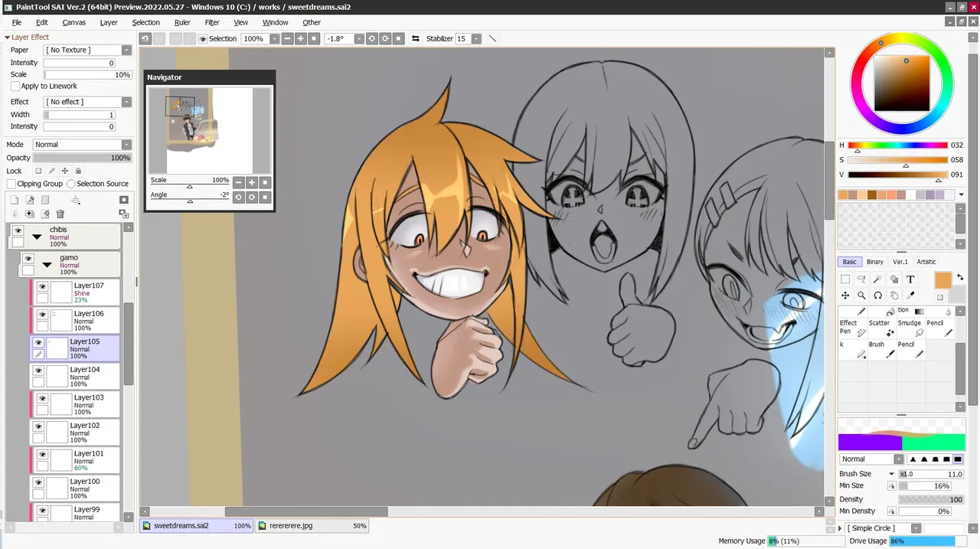This screenshot has height=549, width=980.
Task: Hide Layer107 with its eye icon
Action: 42,286
